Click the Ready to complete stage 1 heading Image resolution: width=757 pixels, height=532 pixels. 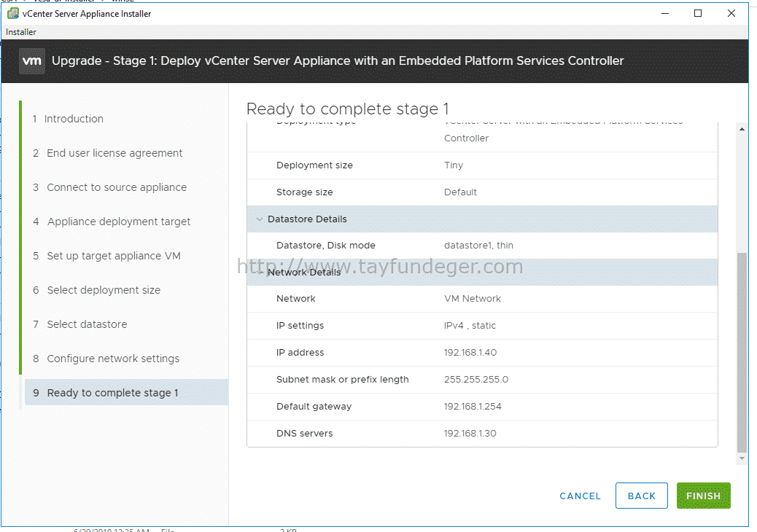click(348, 109)
